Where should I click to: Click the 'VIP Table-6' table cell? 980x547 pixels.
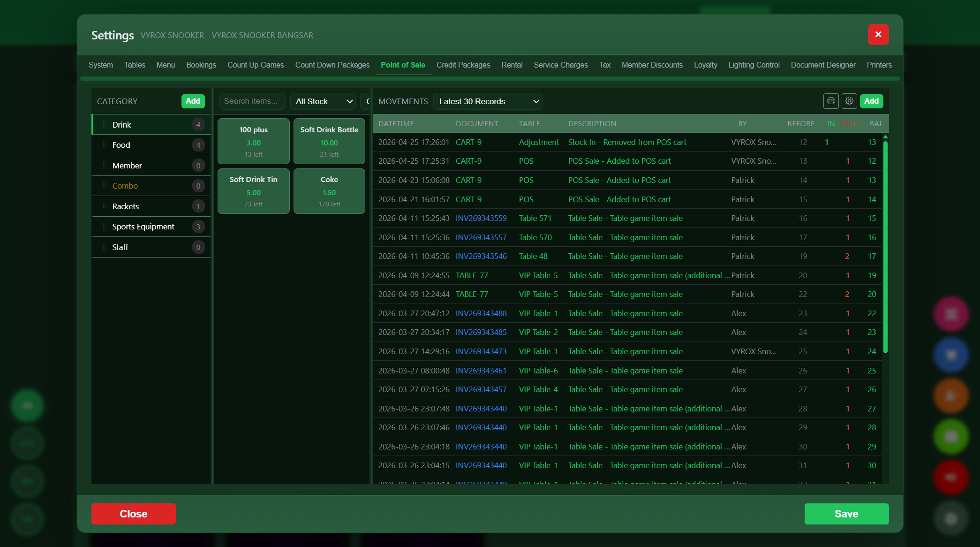coord(538,371)
